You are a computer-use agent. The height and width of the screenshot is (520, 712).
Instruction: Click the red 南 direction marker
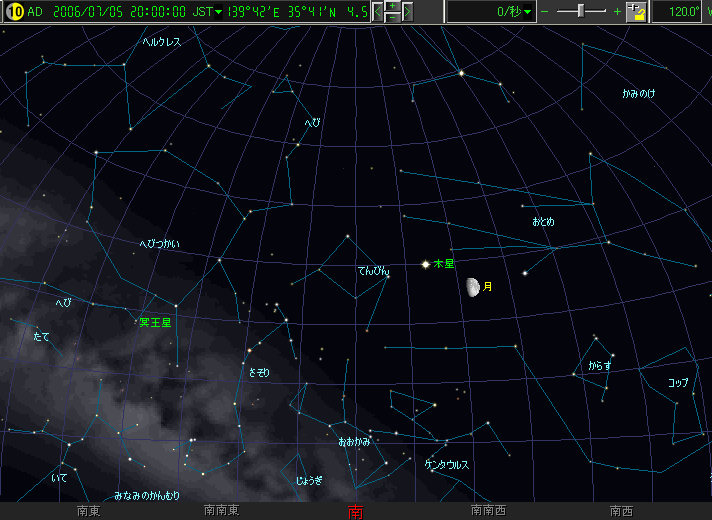(355, 511)
